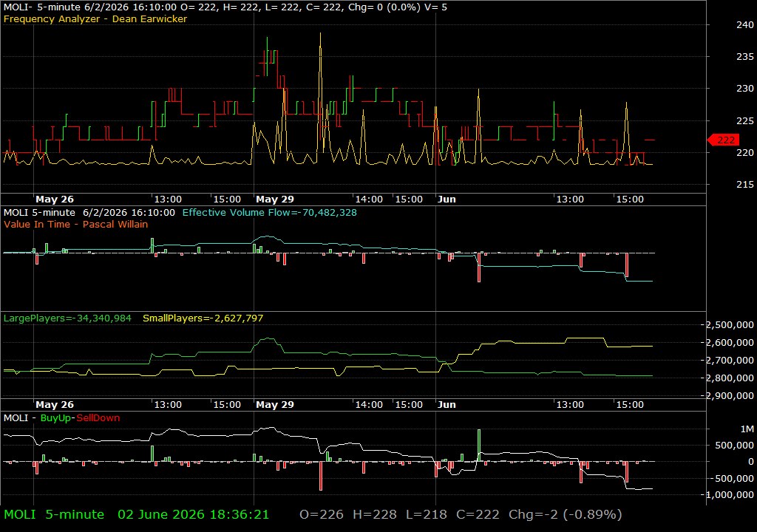Click the '02 June 2026 18:36:21' timestamp in the status bar

tap(193, 514)
